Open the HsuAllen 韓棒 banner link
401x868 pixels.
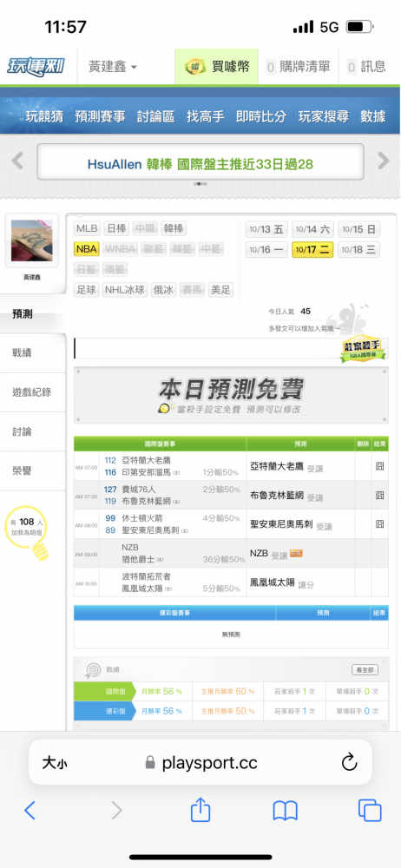pyautogui.click(x=200, y=164)
